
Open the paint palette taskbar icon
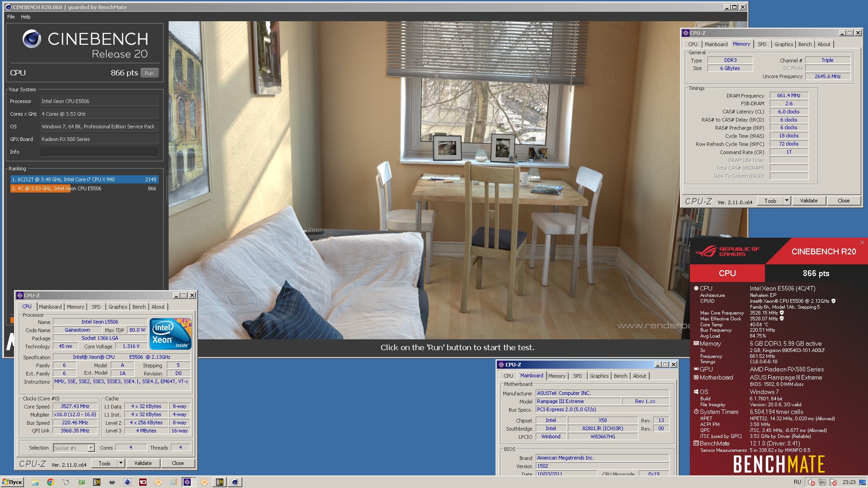click(x=173, y=482)
